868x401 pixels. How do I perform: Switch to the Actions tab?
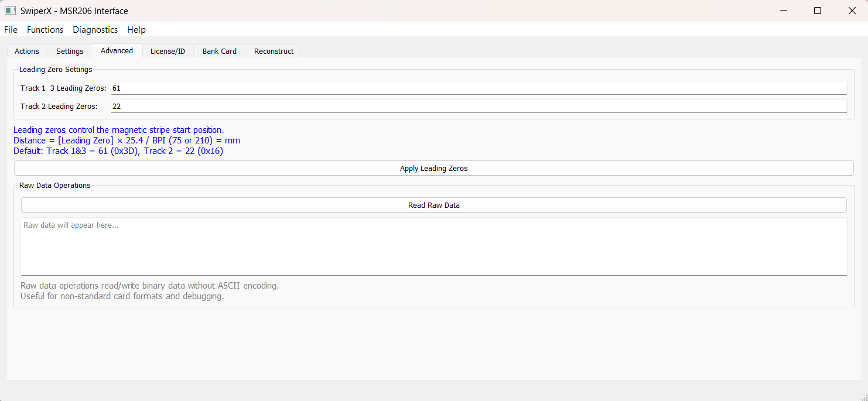27,52
